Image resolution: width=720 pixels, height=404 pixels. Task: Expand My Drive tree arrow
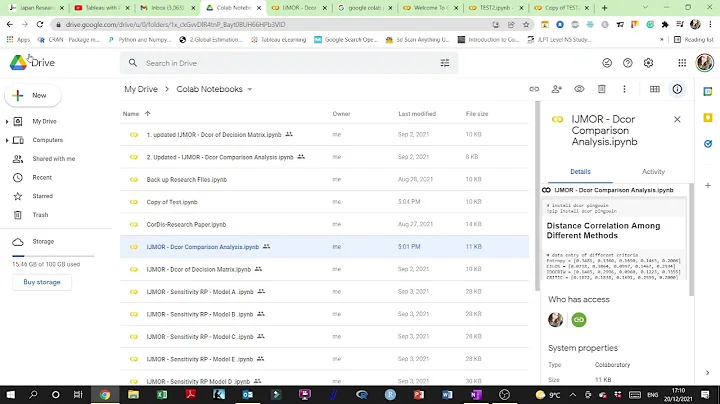click(x=7, y=122)
